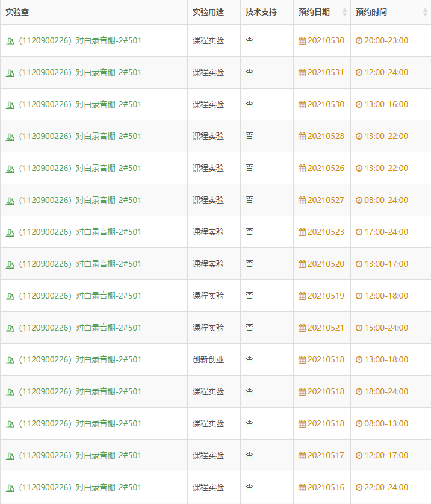This screenshot has width=431, height=504.
Task: Click the lab icon in the 20210528 row
Action: pos(10,137)
